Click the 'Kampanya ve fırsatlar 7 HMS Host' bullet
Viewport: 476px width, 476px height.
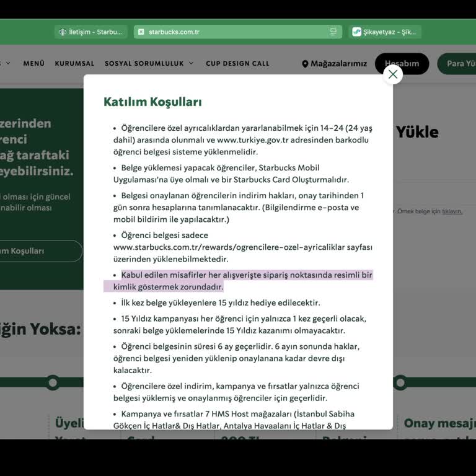[x=234, y=420]
